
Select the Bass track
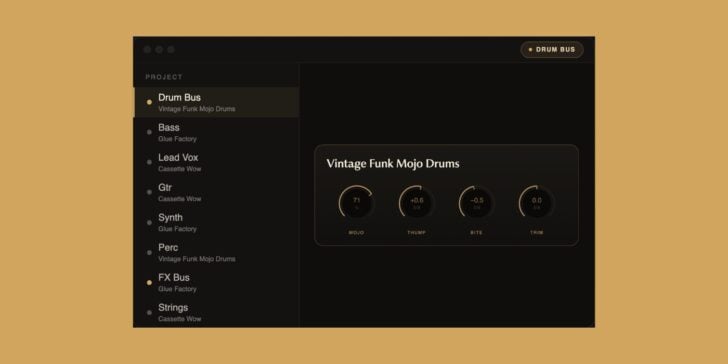(x=216, y=132)
